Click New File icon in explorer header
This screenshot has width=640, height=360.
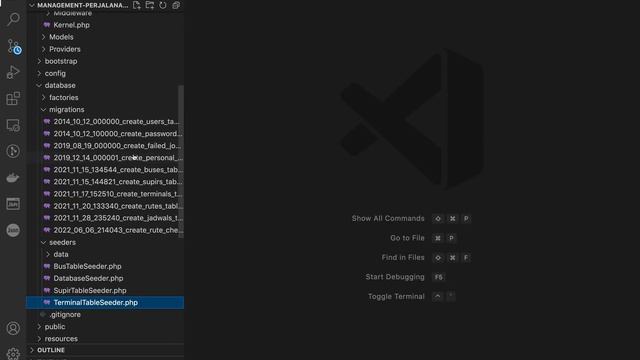tap(137, 5)
